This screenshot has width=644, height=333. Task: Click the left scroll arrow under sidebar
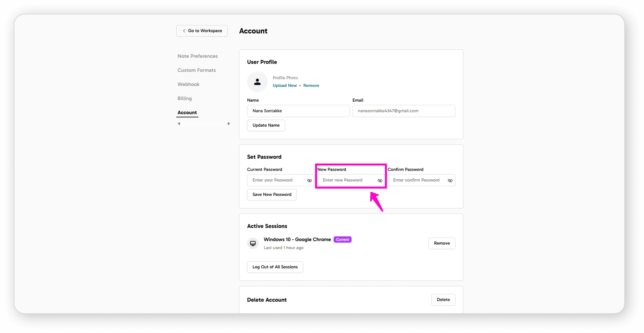179,123
